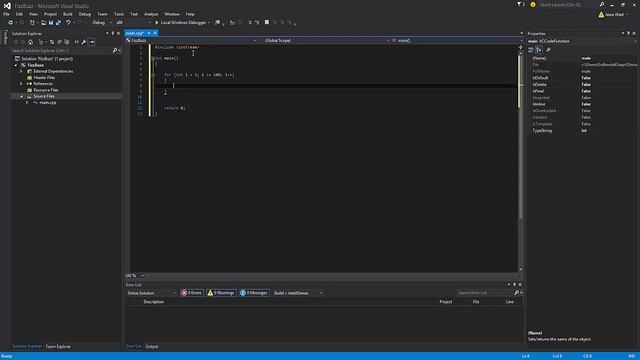Open the Analyze menu
The height and width of the screenshot is (360, 640).
tap(151, 14)
